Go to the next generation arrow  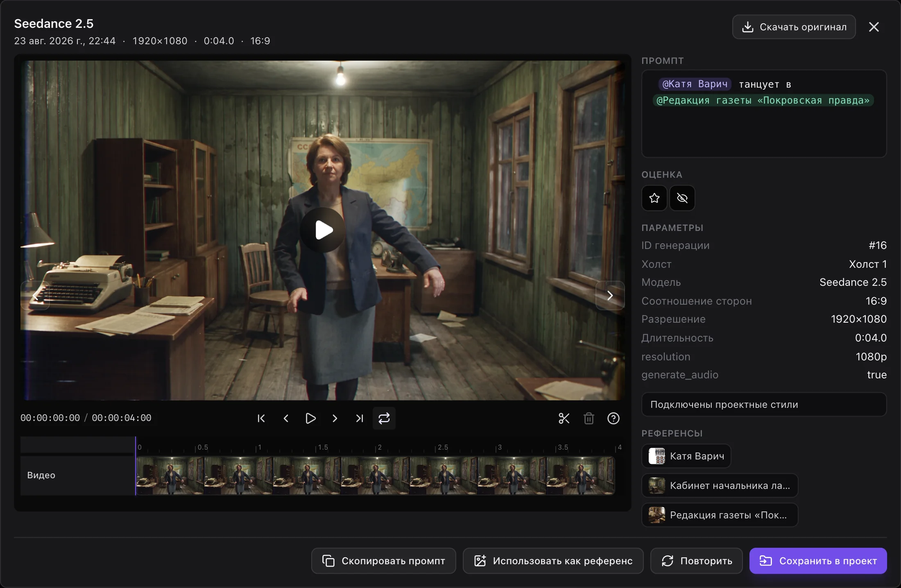[x=610, y=295]
